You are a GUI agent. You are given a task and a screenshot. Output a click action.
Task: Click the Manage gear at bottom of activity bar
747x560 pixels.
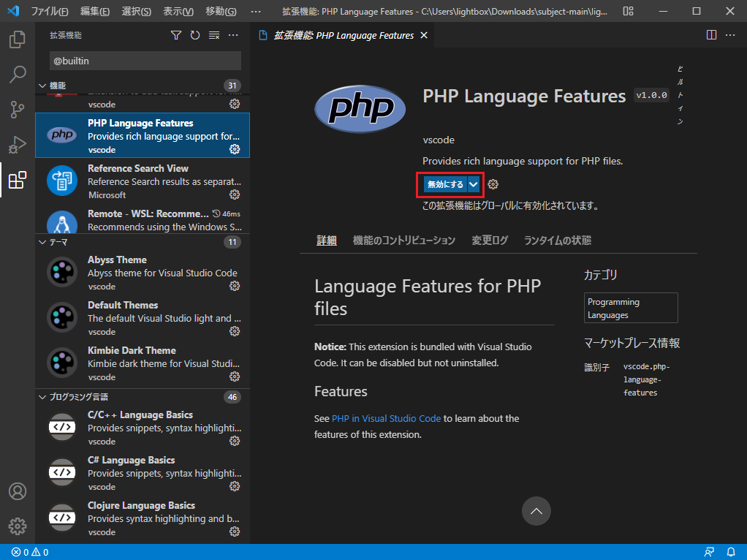pos(18,526)
